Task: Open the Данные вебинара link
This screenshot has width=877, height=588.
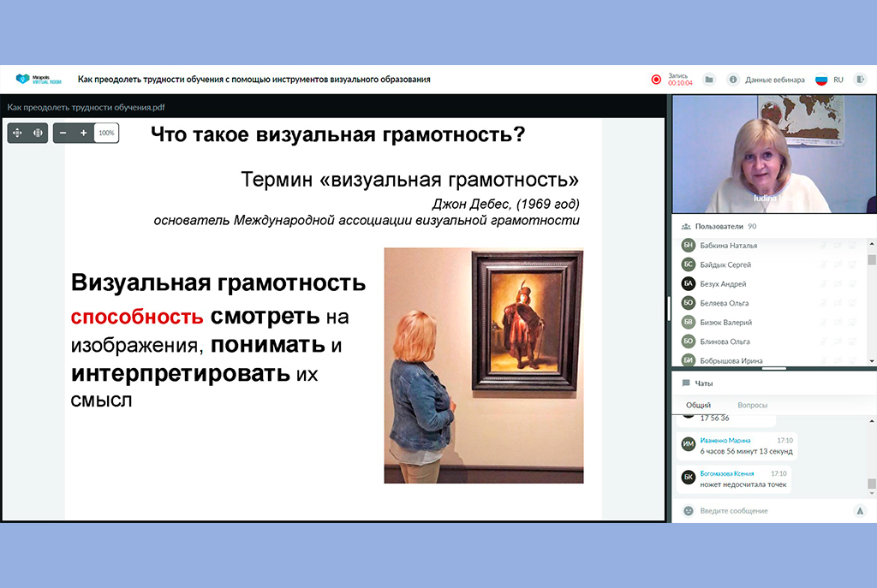Action: point(774,80)
